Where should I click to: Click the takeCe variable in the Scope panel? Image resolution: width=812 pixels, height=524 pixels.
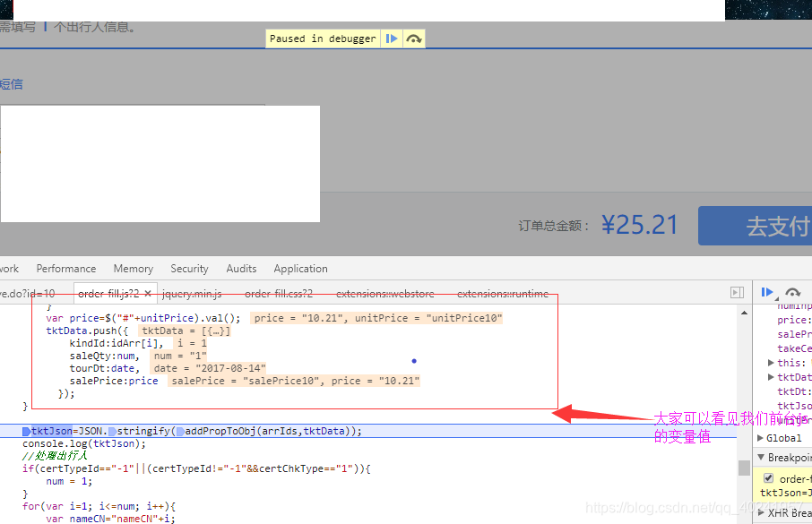tap(794, 348)
